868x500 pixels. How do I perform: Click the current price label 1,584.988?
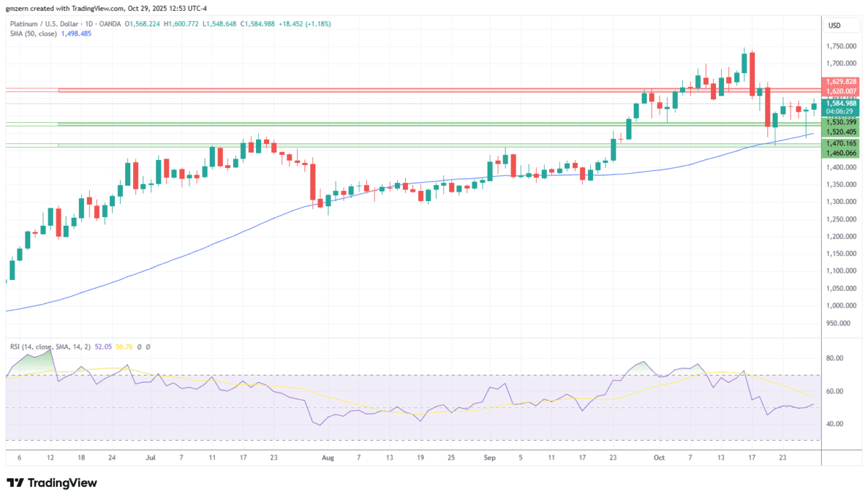click(841, 103)
